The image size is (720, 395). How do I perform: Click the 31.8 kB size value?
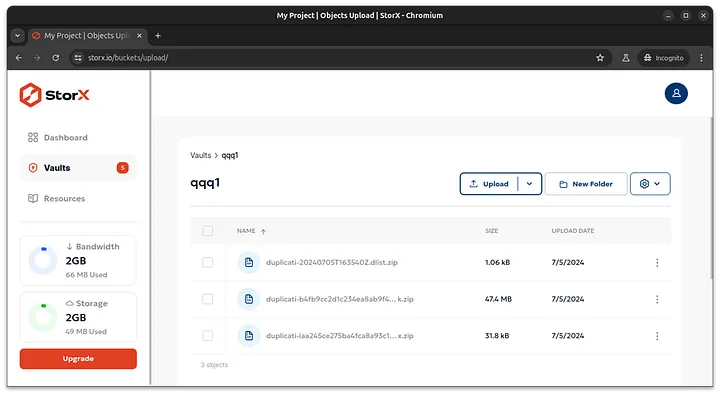point(497,336)
